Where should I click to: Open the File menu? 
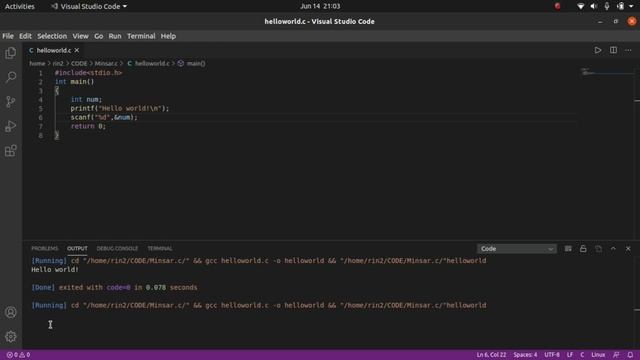point(8,36)
